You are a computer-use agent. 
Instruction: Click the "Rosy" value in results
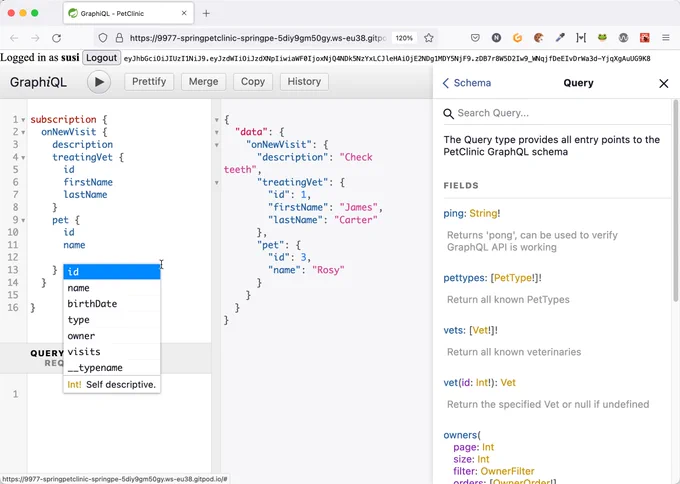(x=328, y=270)
